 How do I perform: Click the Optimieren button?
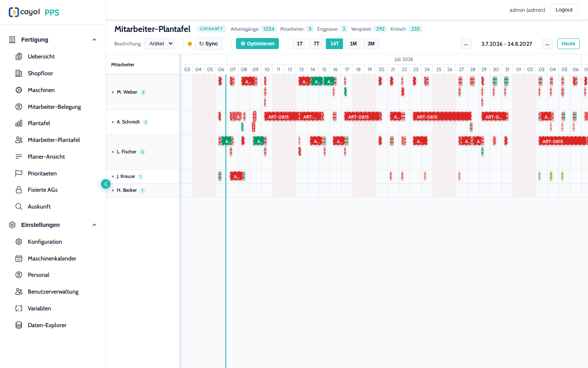(x=257, y=44)
